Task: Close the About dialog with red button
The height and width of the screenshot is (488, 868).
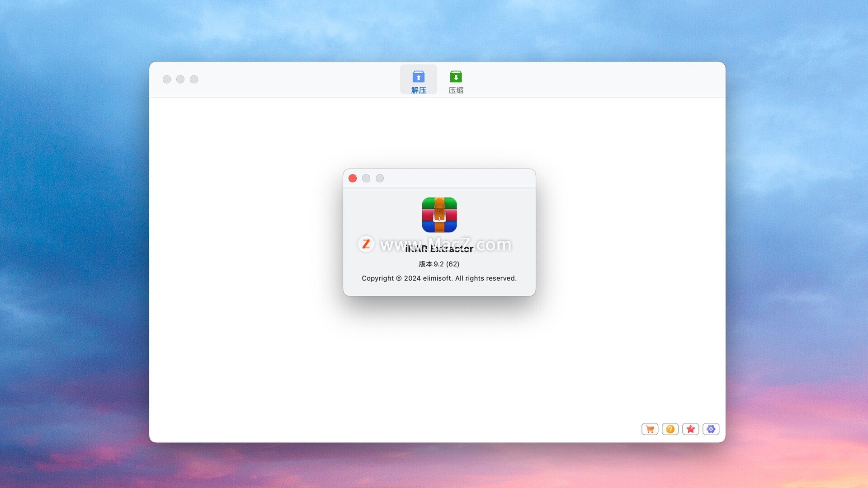Action: (x=353, y=178)
